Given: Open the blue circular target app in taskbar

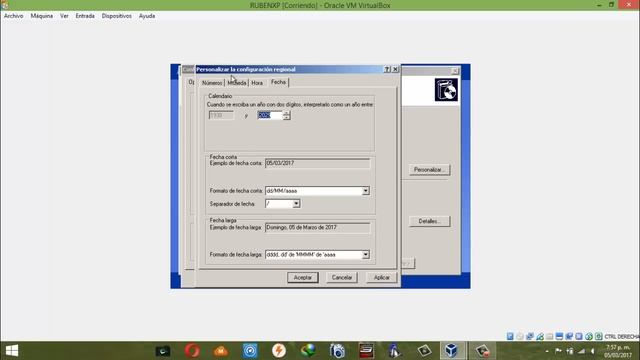Looking at the screenshot, I should pos(250,351).
